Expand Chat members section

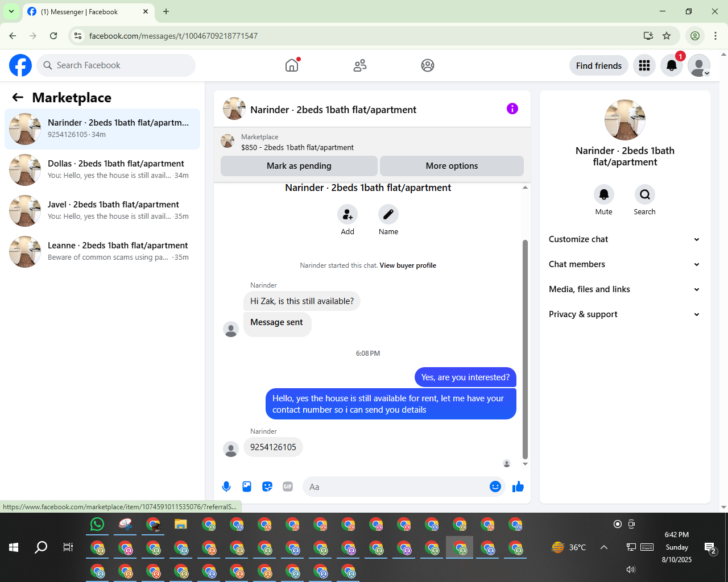624,264
